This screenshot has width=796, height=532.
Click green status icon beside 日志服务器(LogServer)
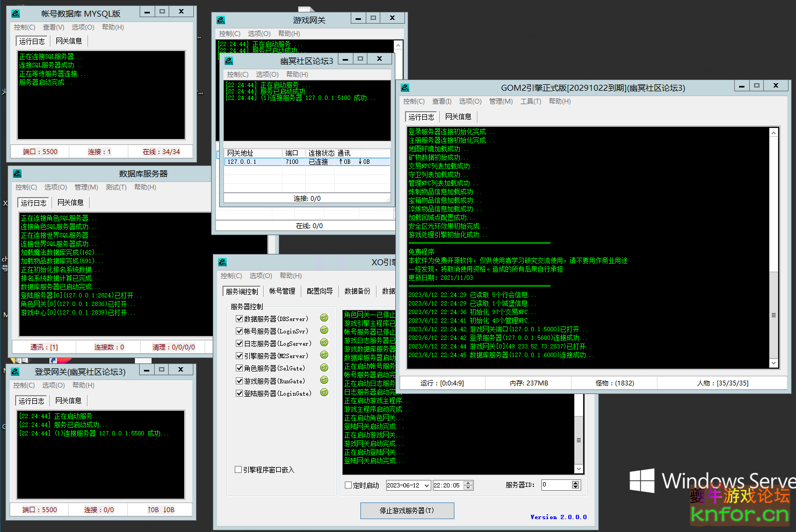click(324, 342)
